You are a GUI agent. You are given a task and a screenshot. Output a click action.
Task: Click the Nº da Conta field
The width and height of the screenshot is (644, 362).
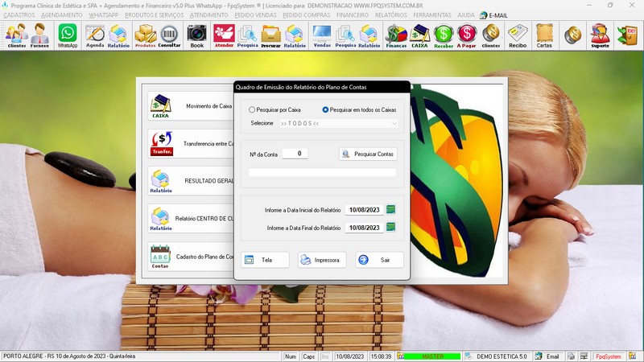(295, 154)
